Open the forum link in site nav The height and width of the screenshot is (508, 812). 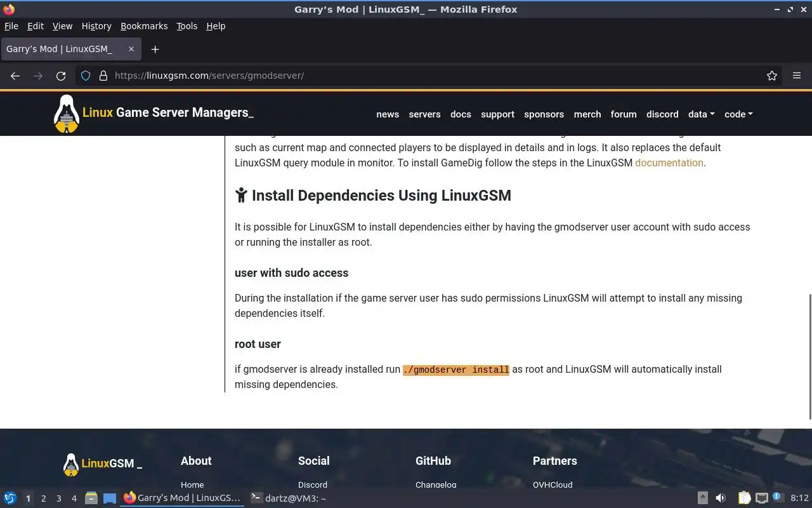pyautogui.click(x=624, y=114)
